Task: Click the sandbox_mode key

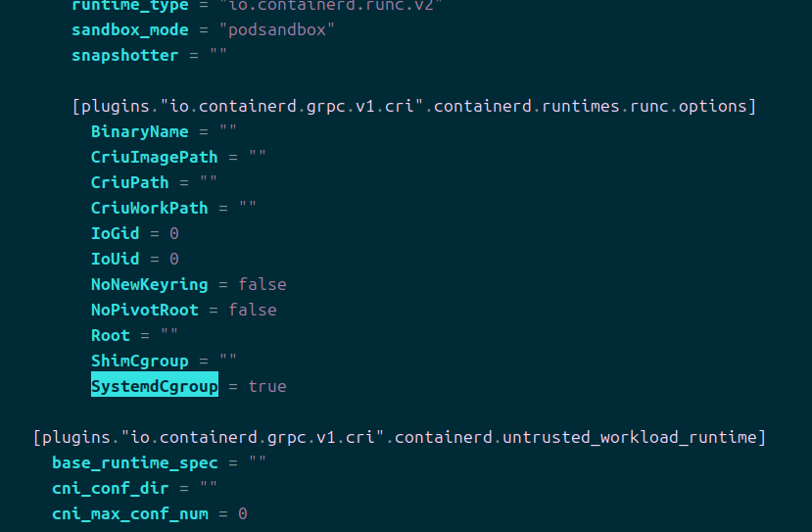Action: point(129,29)
